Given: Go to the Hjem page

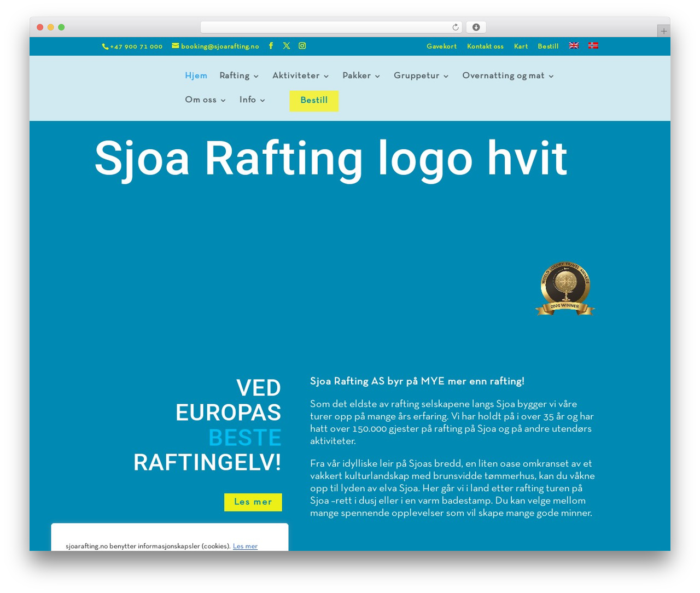Looking at the screenshot, I should coord(196,75).
